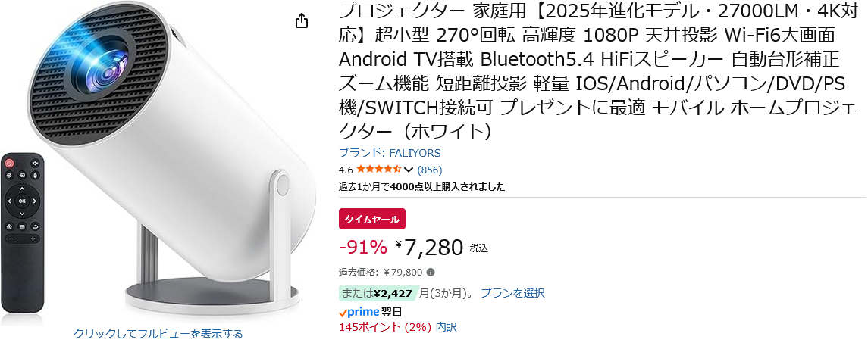This screenshot has height=343, width=868.
Task: Click クリックしてフルビューを表示する below the image
Action: coord(158,333)
